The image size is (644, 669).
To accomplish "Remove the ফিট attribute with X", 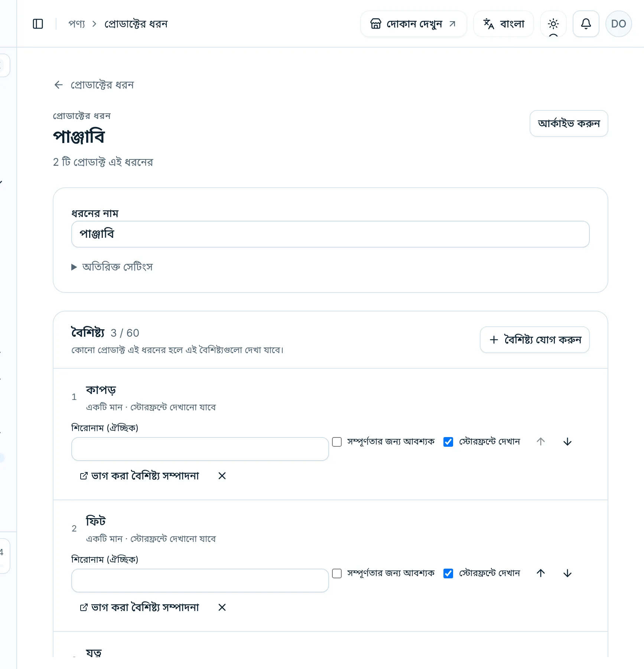I will pos(222,607).
